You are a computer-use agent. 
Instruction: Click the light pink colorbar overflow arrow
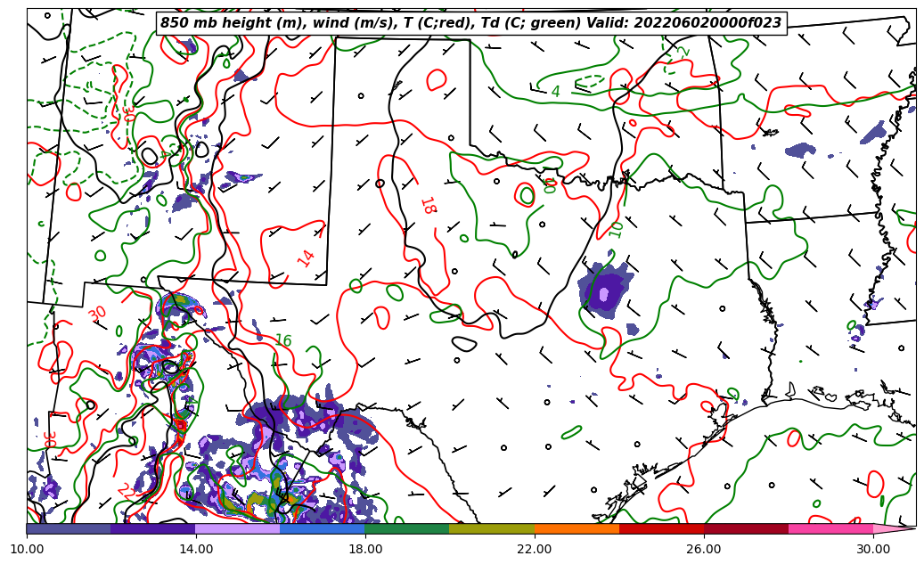click(x=894, y=528)
